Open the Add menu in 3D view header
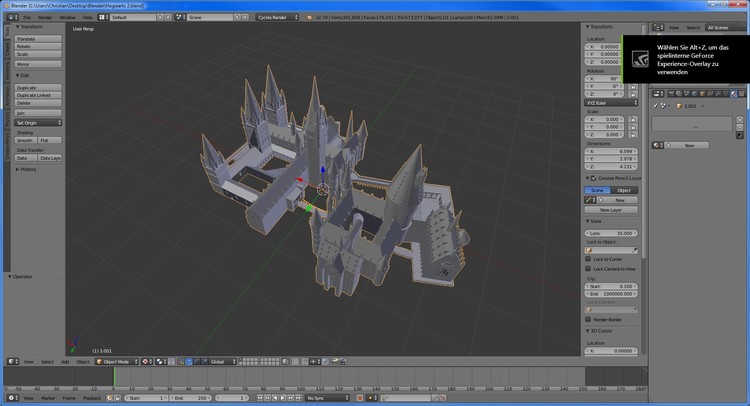The width and height of the screenshot is (750, 406). point(65,362)
